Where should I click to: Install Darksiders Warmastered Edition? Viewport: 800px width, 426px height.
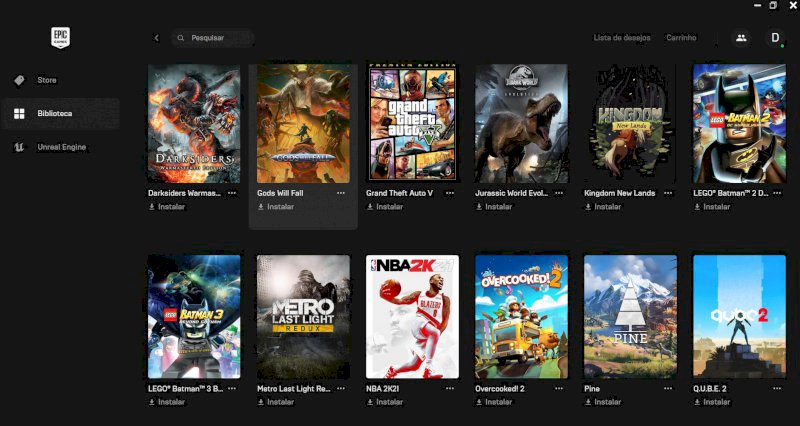coord(166,207)
